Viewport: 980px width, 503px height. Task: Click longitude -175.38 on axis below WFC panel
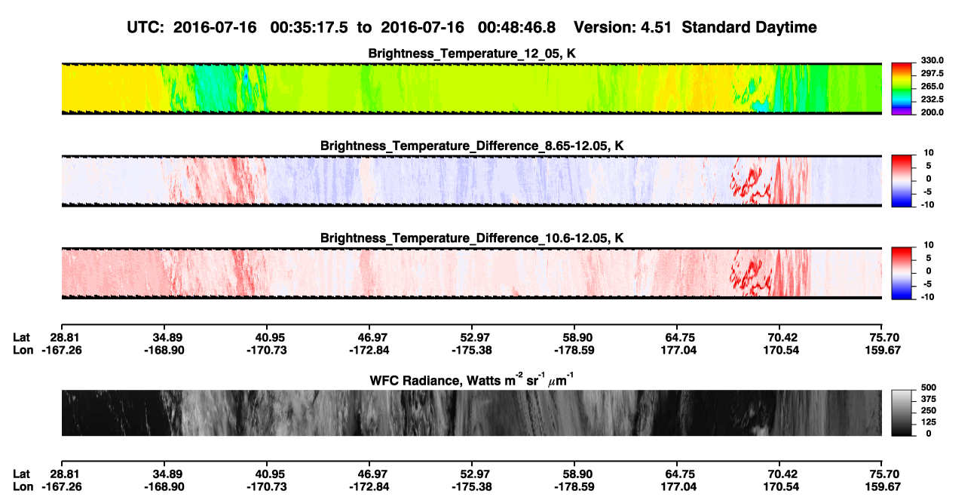pos(471,487)
